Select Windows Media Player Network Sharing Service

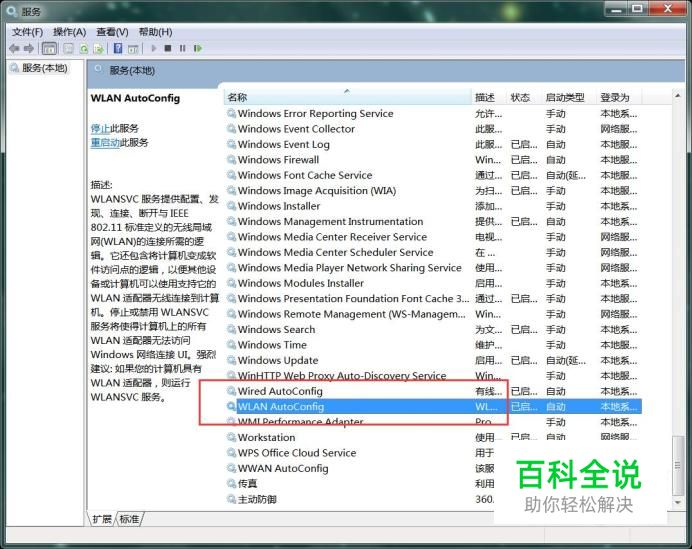[x=433, y=268]
